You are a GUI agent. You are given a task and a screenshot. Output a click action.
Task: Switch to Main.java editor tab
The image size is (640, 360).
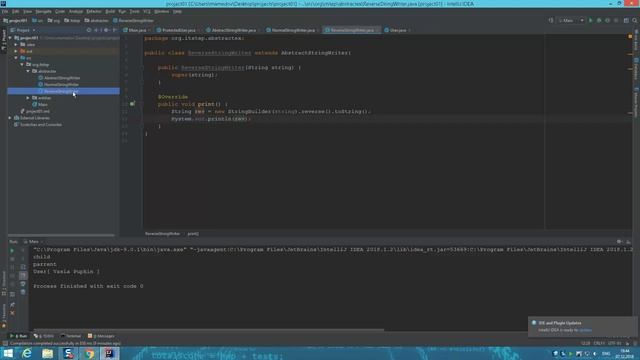tap(137, 30)
